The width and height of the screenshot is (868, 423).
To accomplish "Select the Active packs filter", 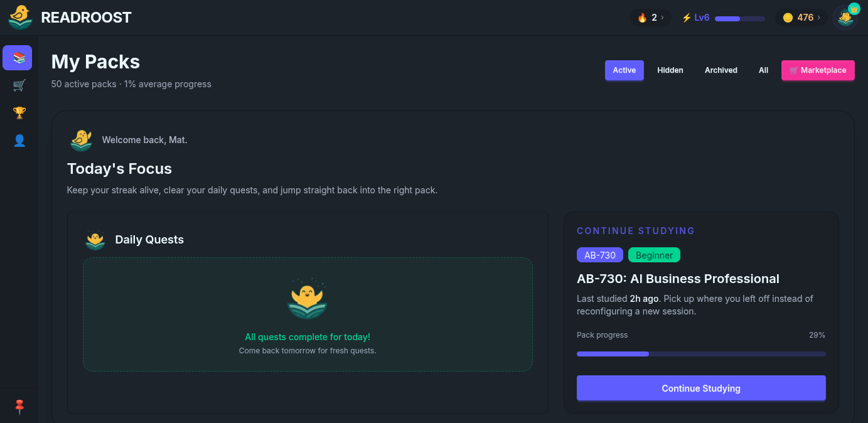I will click(624, 70).
